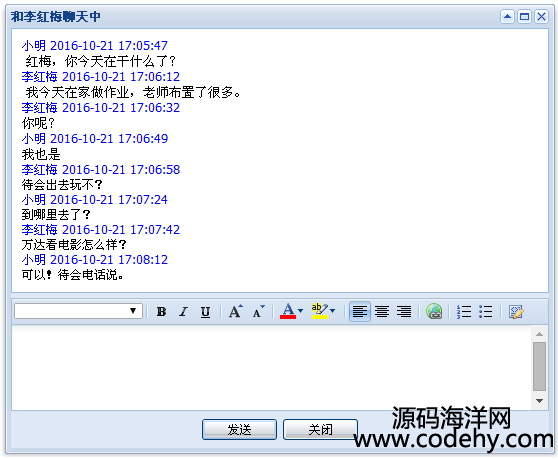The image size is (558, 459).
Task: Increase font size with large A icon
Action: click(236, 312)
